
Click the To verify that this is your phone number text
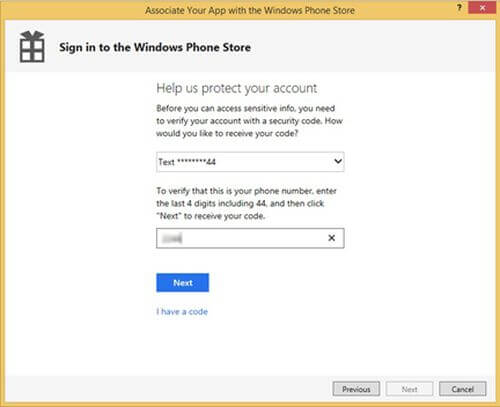(247, 203)
